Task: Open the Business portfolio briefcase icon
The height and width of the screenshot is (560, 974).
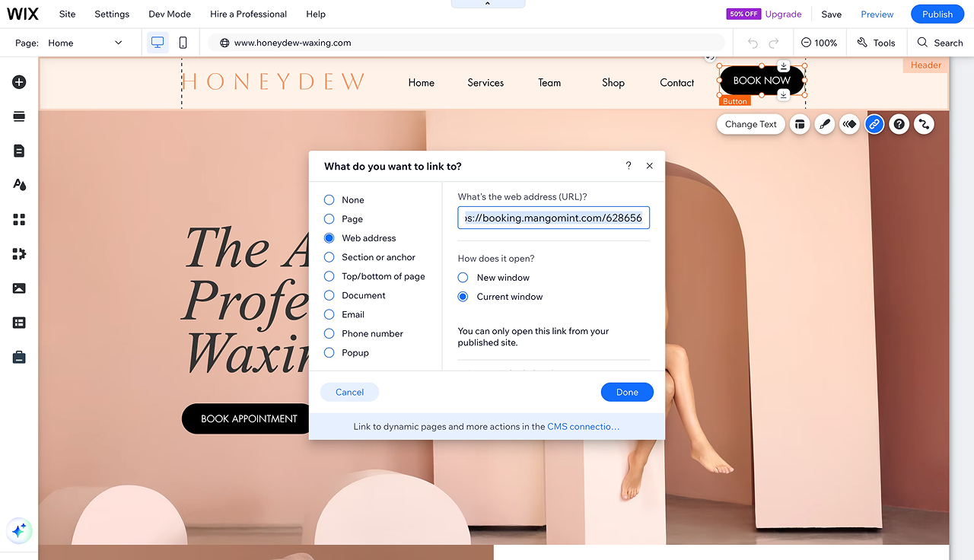Action: coord(19,357)
